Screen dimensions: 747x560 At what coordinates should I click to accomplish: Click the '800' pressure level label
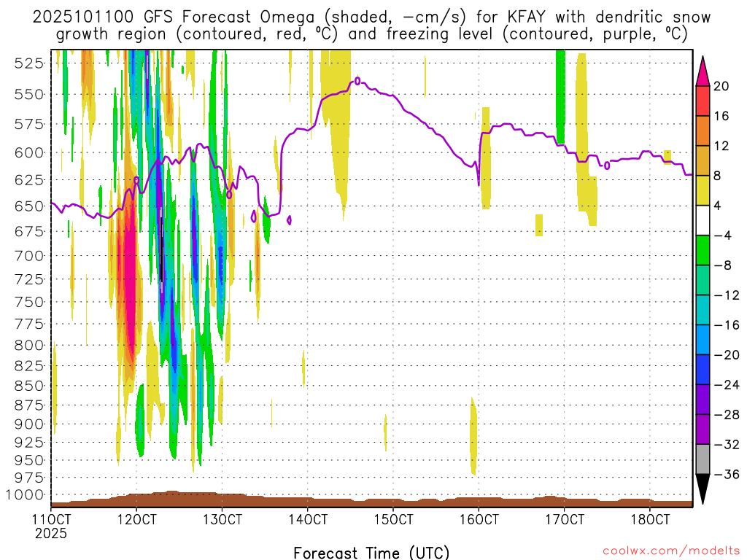pos(29,345)
